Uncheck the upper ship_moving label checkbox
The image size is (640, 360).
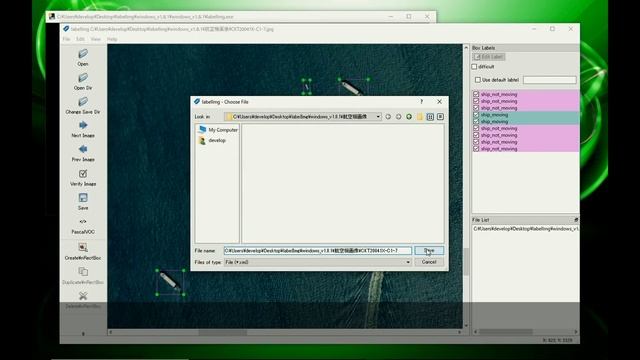tap(476, 115)
